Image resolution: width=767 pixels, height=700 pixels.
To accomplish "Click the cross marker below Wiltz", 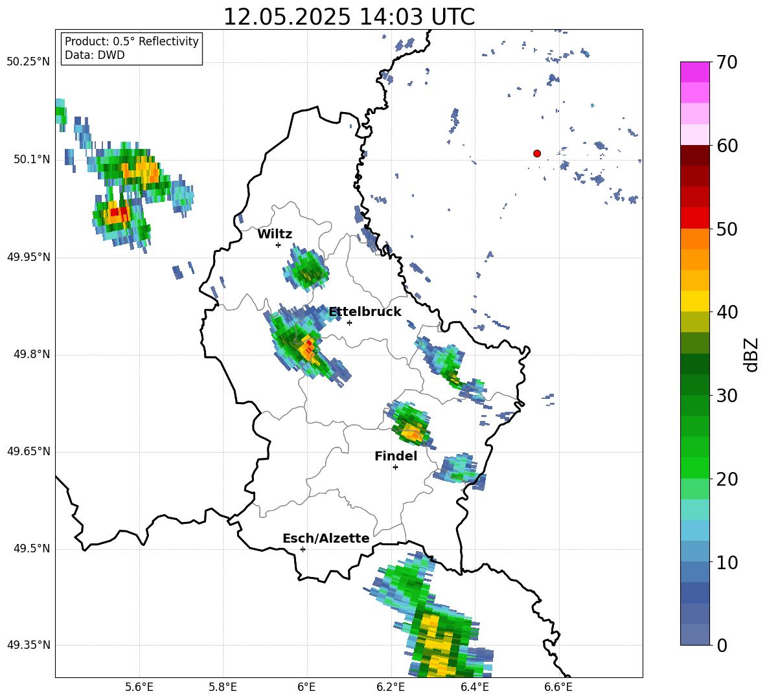I will click(x=279, y=245).
